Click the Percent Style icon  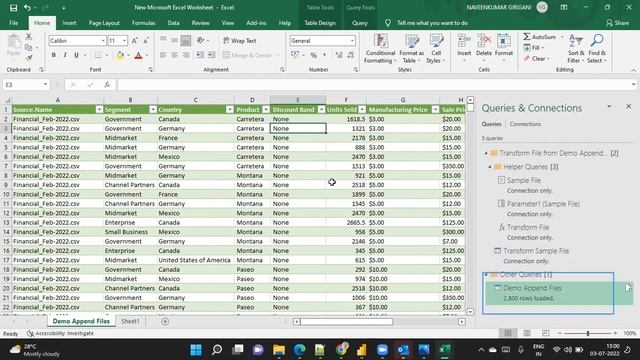313,55
